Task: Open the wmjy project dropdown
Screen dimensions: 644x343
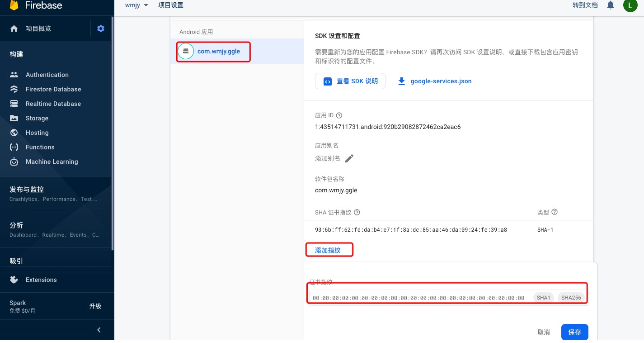Action: point(136,5)
